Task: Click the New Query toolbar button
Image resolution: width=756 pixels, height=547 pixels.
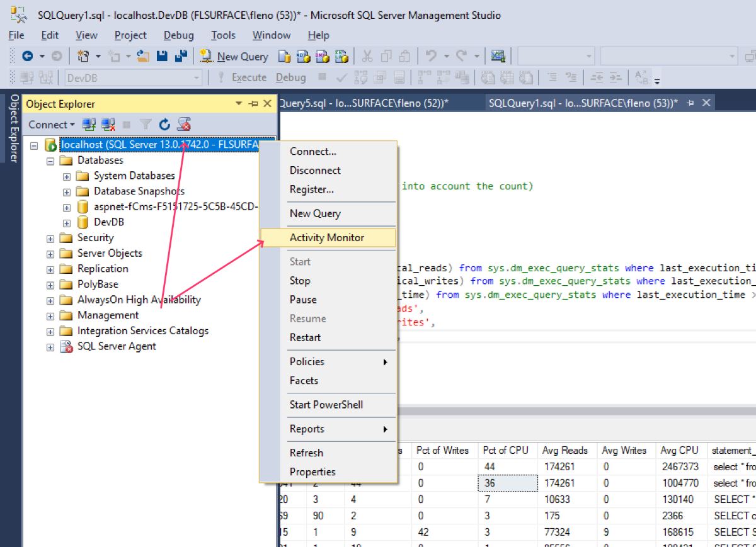Action: pyautogui.click(x=234, y=56)
